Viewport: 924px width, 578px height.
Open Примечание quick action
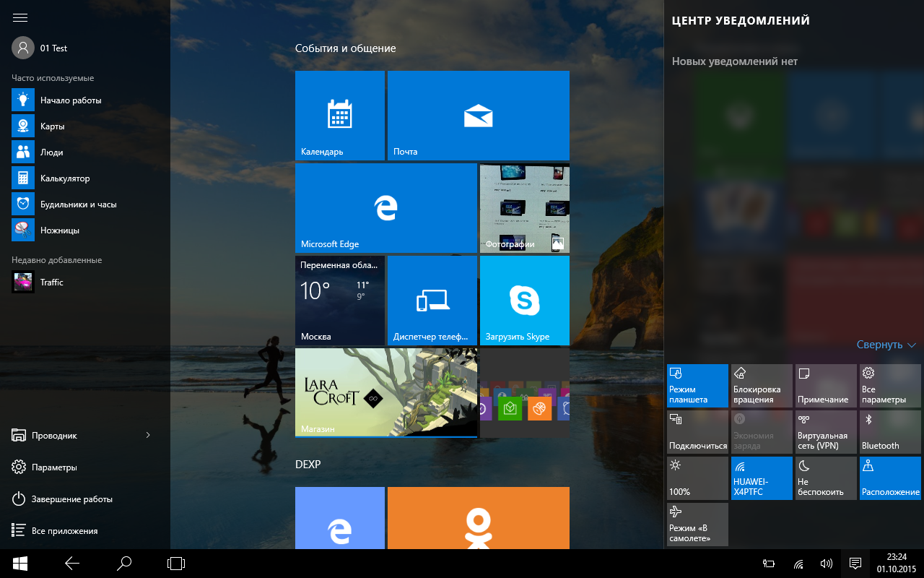tap(826, 386)
